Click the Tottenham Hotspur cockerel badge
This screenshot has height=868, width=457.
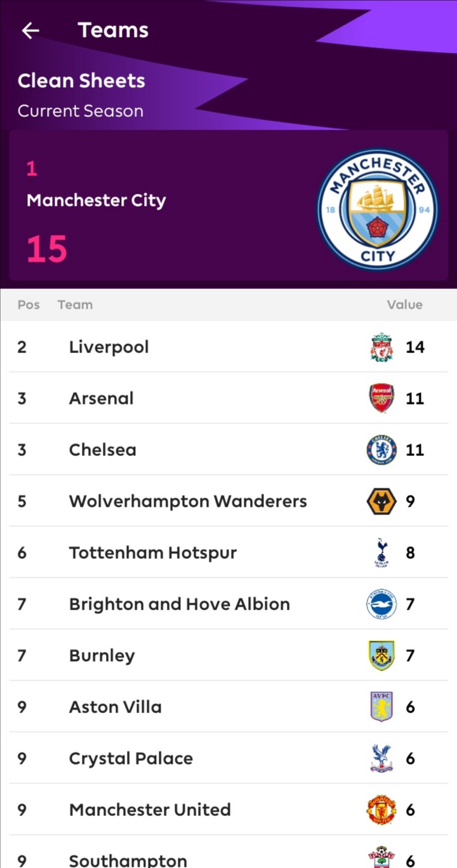(381, 553)
